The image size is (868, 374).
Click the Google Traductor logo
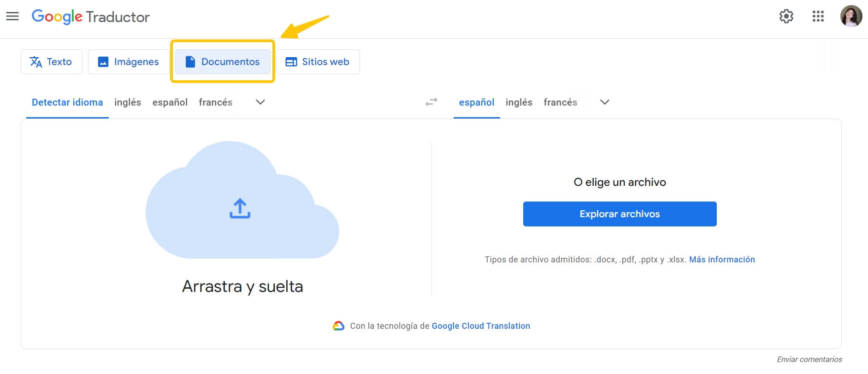click(x=91, y=17)
